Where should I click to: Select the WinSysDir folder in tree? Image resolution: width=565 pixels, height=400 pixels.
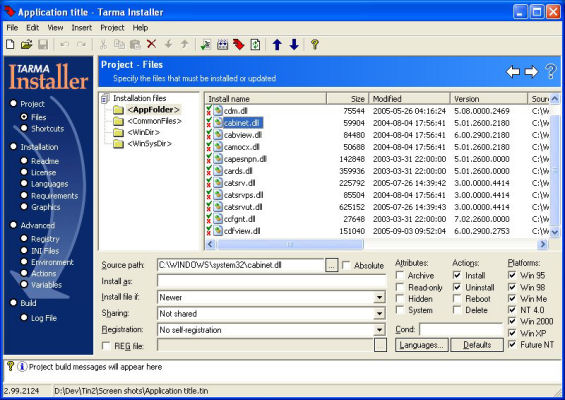coord(150,144)
